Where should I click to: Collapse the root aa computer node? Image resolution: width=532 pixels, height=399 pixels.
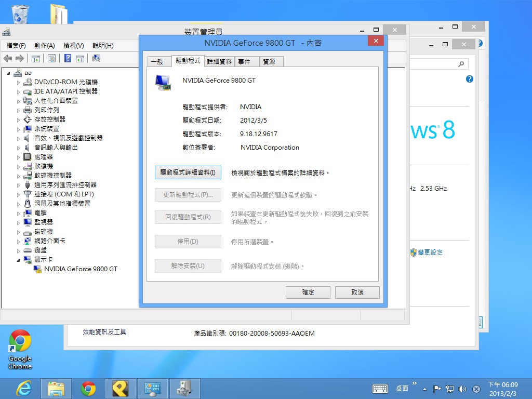(8, 73)
